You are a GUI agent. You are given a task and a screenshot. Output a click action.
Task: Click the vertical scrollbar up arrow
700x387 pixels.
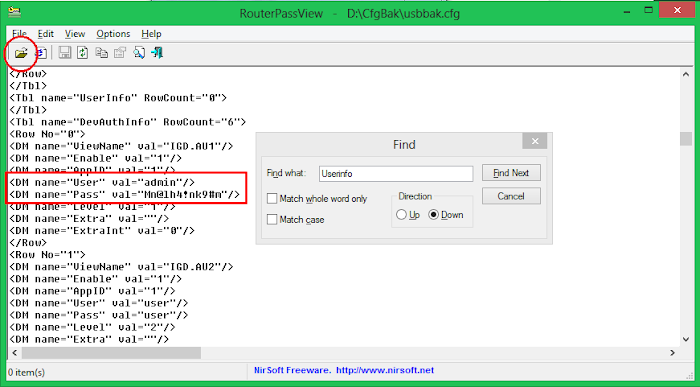(686, 75)
